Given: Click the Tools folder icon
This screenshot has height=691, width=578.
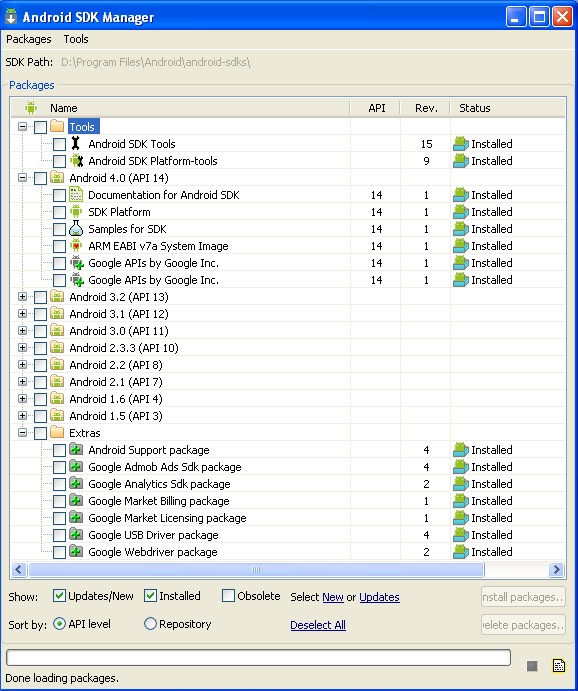Looking at the screenshot, I should coord(57,126).
